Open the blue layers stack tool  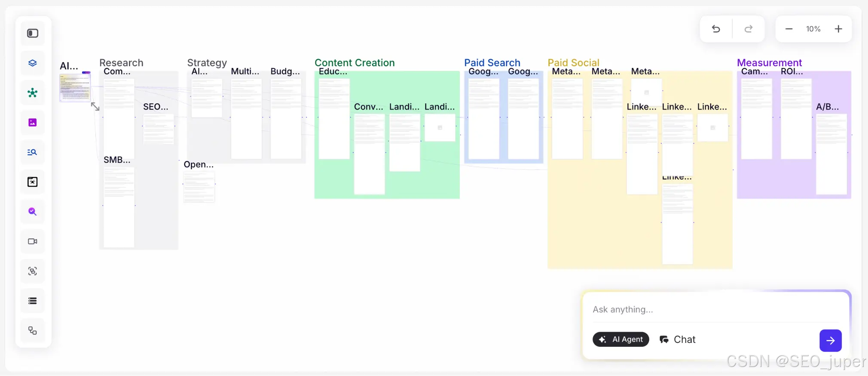click(33, 63)
